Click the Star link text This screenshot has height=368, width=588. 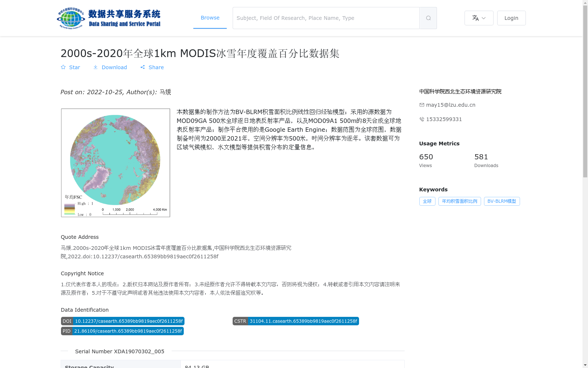tap(75, 67)
